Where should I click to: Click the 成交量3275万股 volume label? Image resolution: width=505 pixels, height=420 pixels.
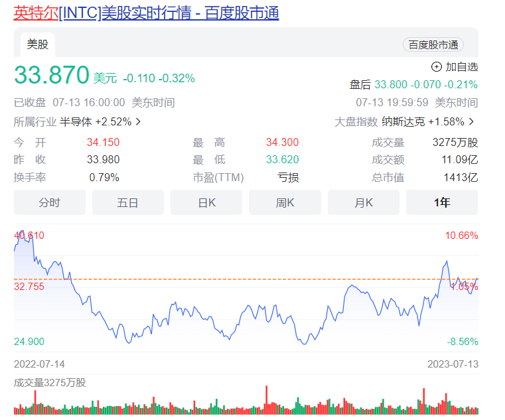tap(50, 382)
